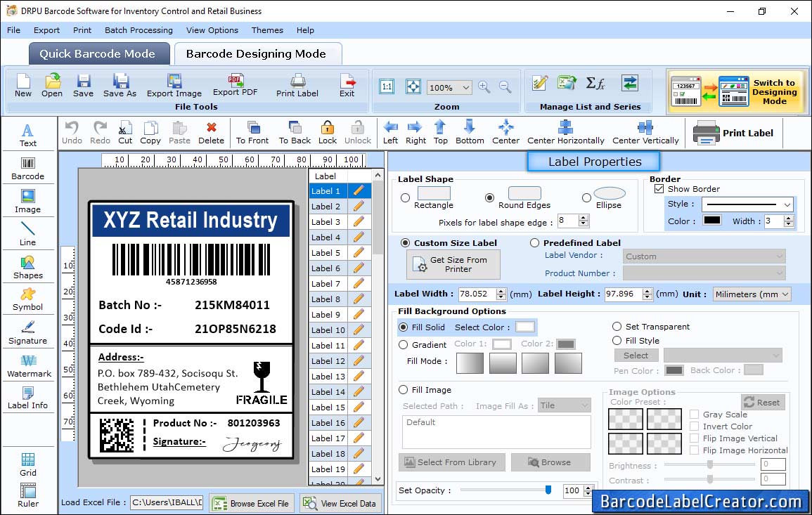Open the View Options menu
Image resolution: width=812 pixels, height=515 pixels.
(x=212, y=30)
